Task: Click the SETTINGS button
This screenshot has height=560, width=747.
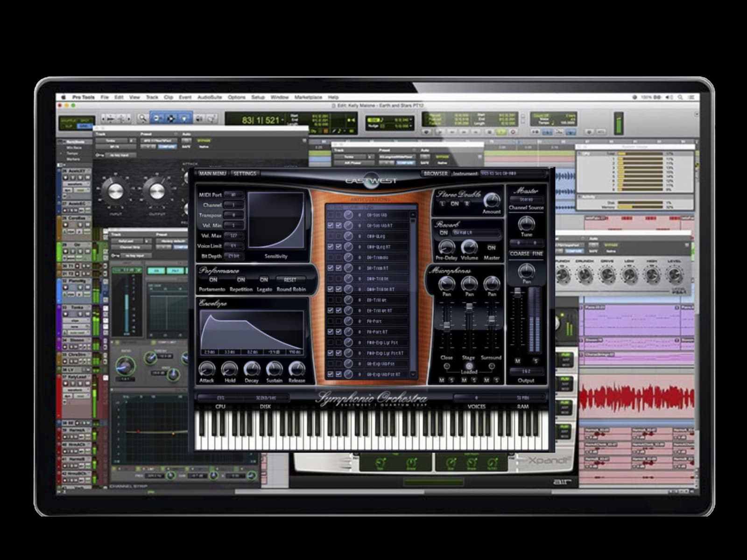Action: pos(245,173)
